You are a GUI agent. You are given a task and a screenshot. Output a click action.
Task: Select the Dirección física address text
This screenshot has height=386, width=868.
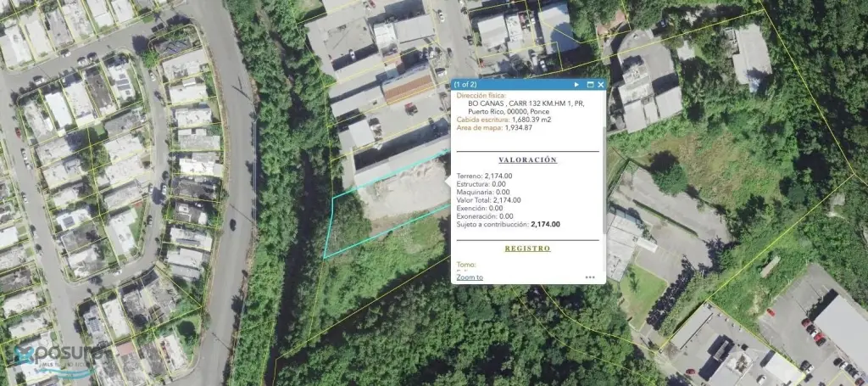point(520,108)
